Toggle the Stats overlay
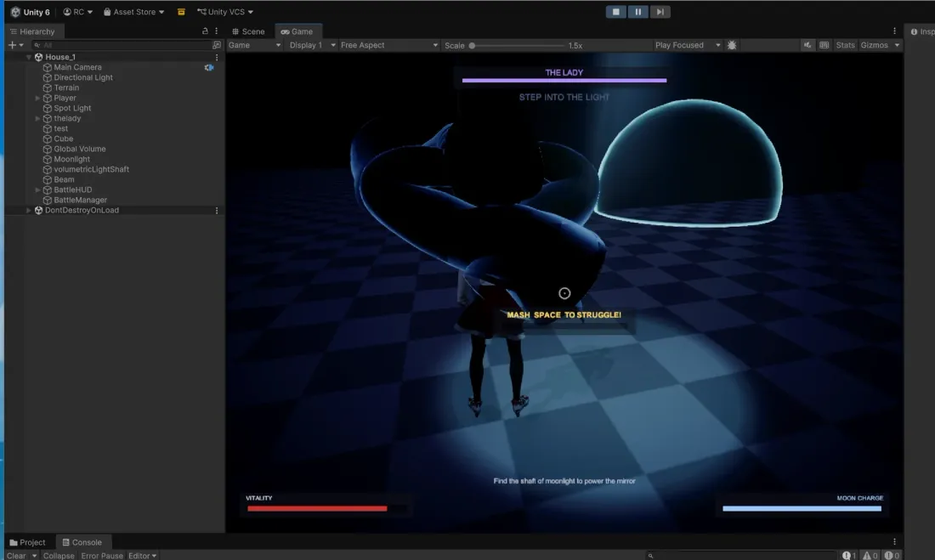The image size is (935, 560). click(x=845, y=45)
